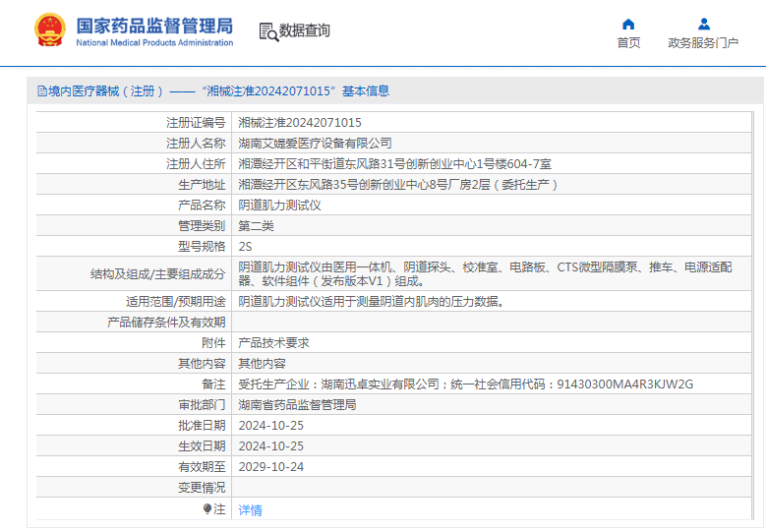Select intended use text about 压力数据
This screenshot has height=532, width=766.
372,302
